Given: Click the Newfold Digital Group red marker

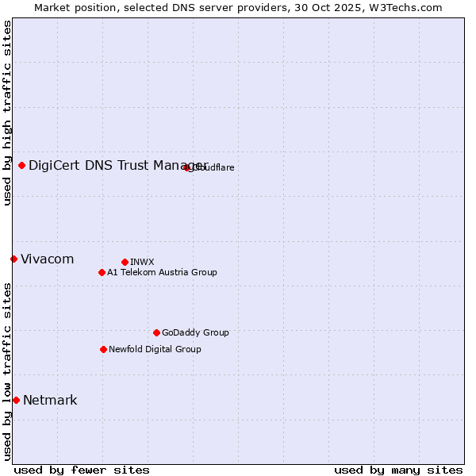Looking at the screenshot, I should click(103, 349).
